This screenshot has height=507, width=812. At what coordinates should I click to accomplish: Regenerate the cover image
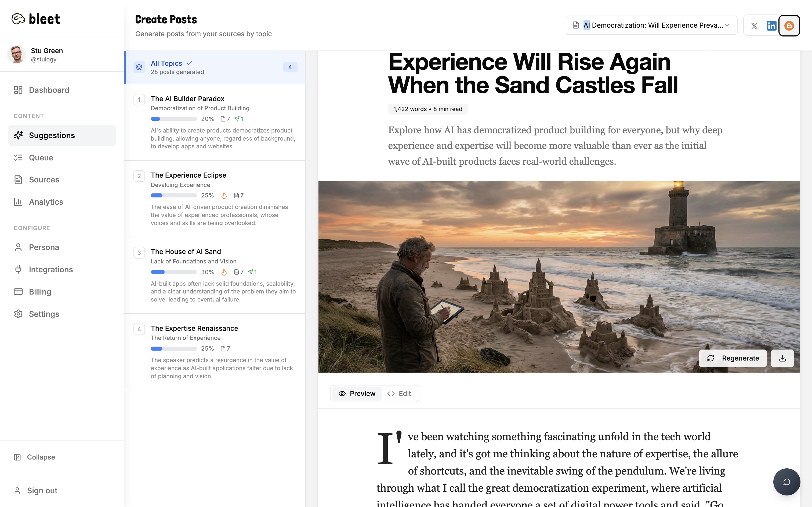pyautogui.click(x=733, y=358)
